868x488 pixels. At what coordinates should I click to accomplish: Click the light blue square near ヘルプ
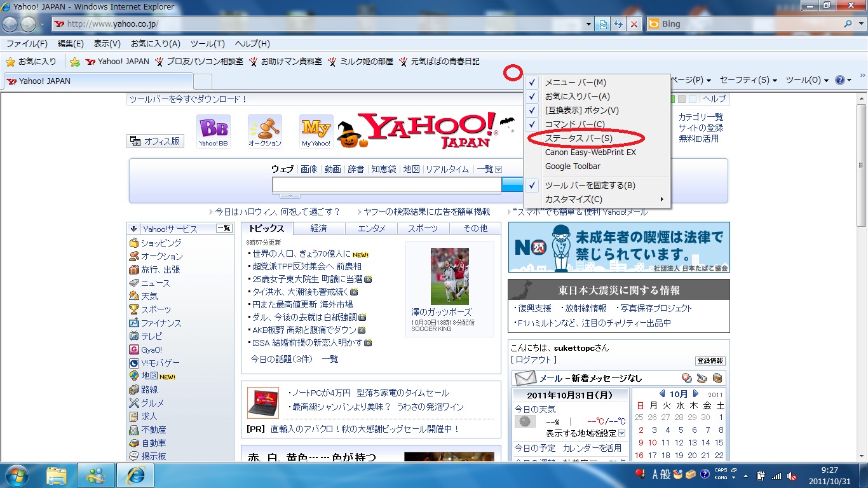click(693, 99)
